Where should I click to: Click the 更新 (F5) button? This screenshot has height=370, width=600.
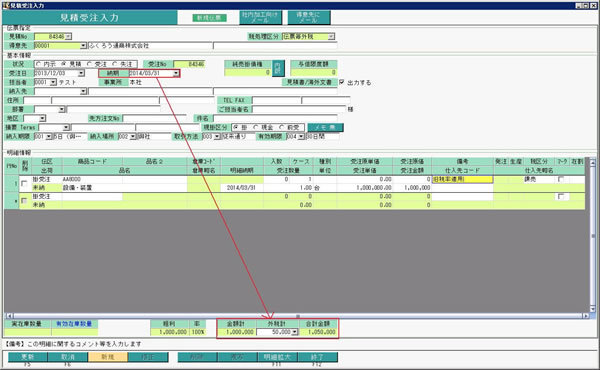tap(28, 357)
